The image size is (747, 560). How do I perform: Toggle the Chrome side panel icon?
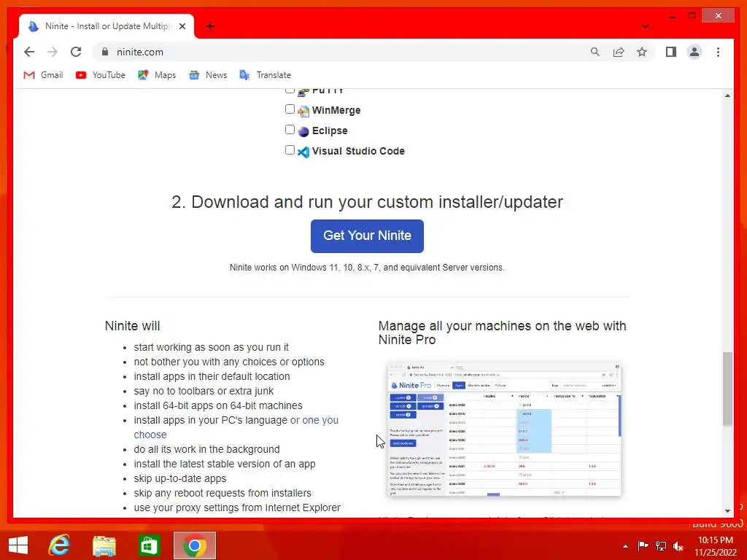coord(671,52)
